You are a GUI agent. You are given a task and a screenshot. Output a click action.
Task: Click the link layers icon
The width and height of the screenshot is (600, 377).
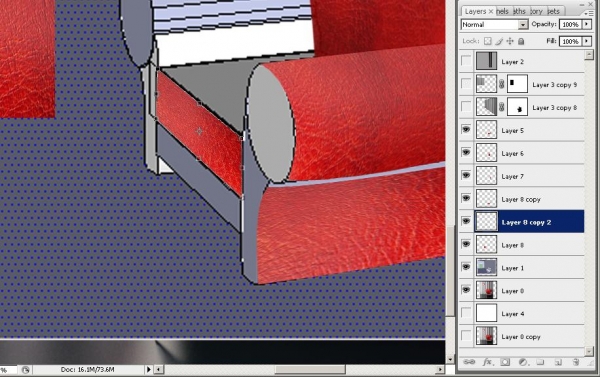coord(469,362)
